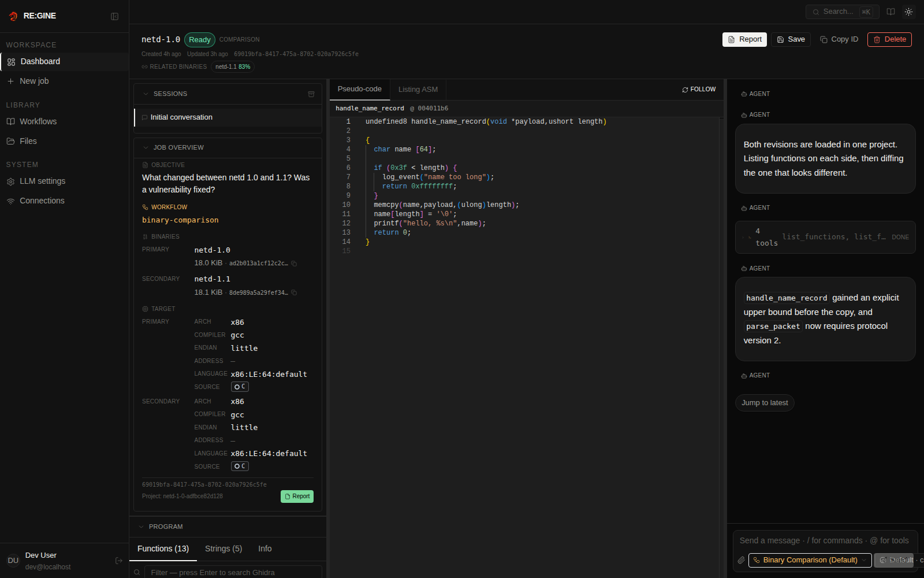The width and height of the screenshot is (924, 578).
Task: Open the Files section
Action: [64, 141]
